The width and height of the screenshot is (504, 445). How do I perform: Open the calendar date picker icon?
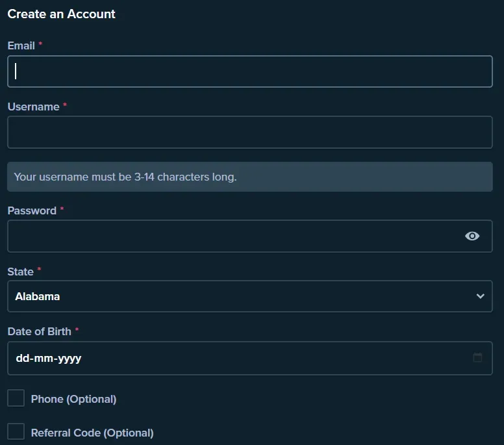477,357
